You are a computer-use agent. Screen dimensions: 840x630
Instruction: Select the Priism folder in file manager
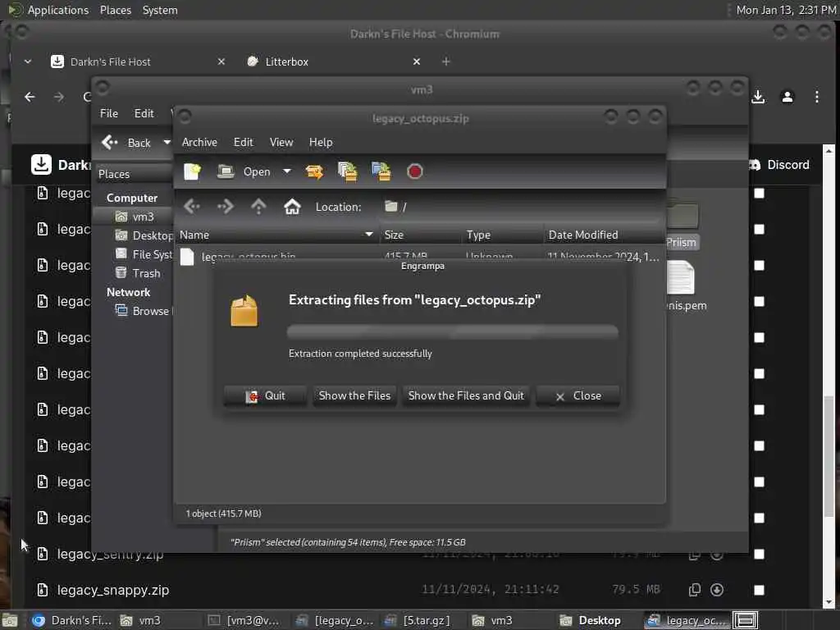pyautogui.click(x=682, y=225)
